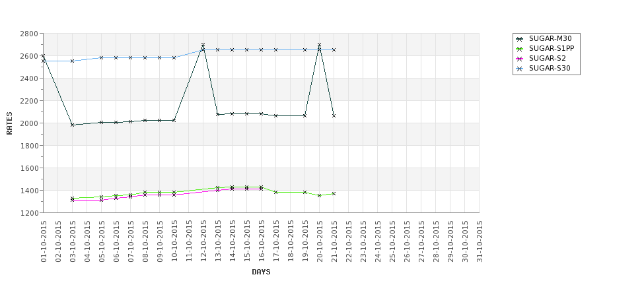
Task: Click the 29-10-2015 date label
Action: tap(450, 241)
